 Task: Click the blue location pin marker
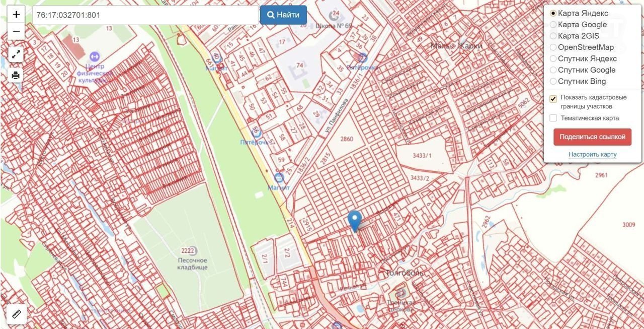(355, 220)
